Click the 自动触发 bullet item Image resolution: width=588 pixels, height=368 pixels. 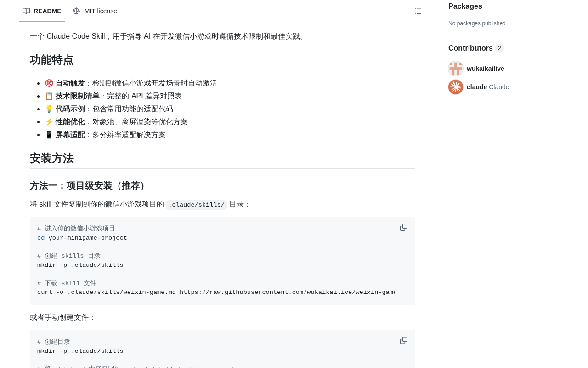tap(131, 83)
